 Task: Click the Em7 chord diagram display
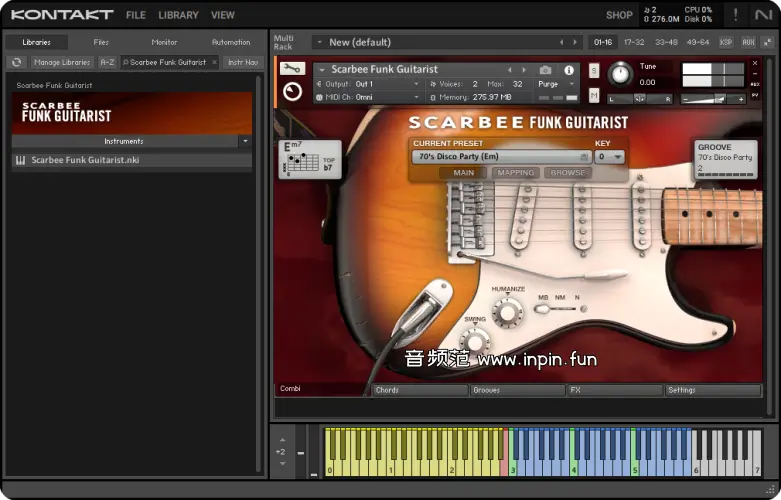pyautogui.click(x=309, y=160)
